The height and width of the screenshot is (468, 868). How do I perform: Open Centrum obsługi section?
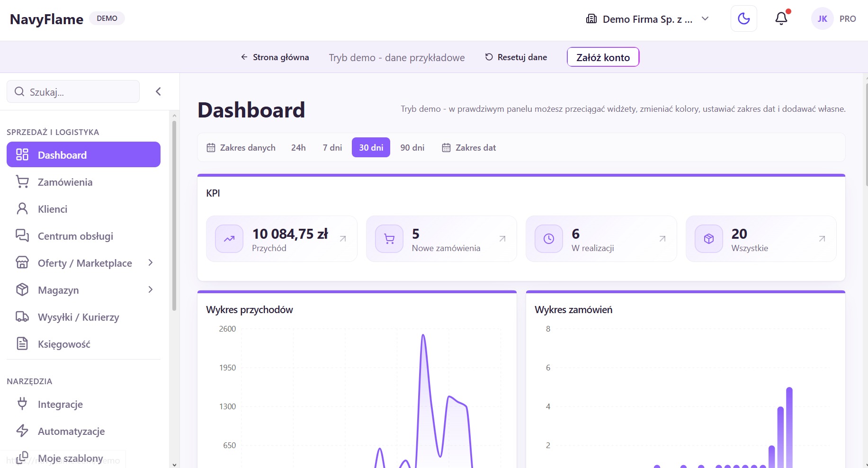coord(83,236)
